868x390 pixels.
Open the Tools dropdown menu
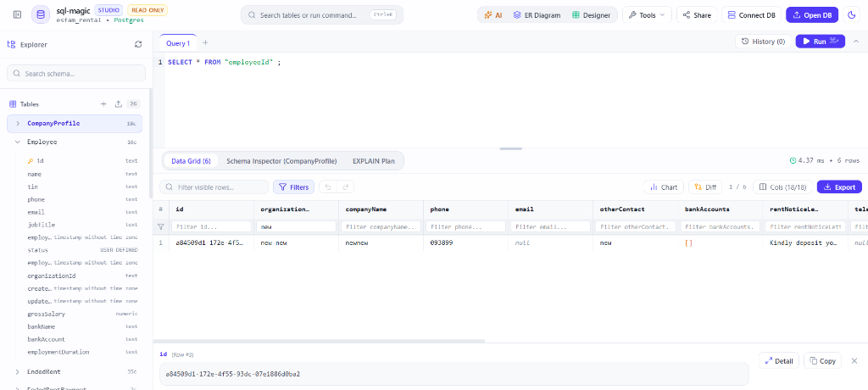point(647,15)
